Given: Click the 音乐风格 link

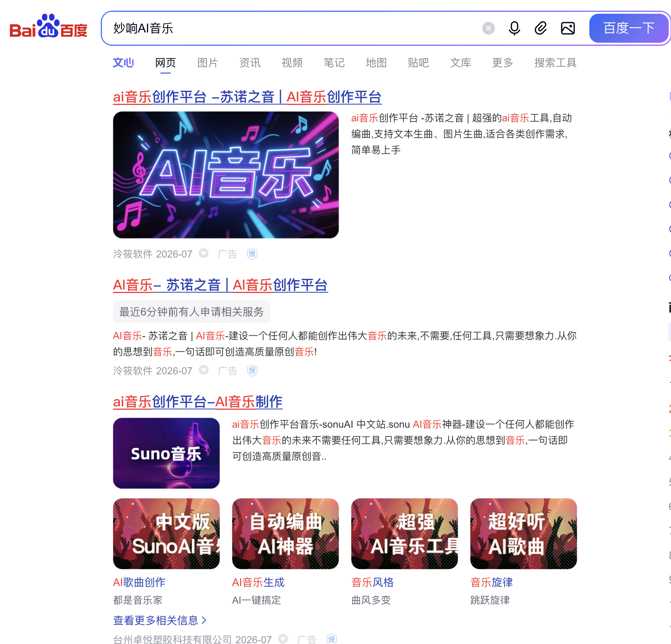Looking at the screenshot, I should [373, 582].
